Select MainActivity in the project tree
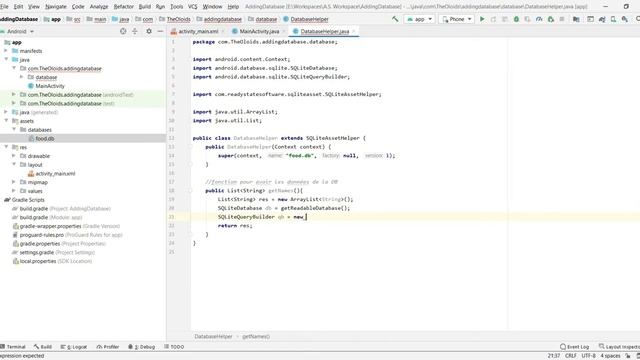The height and width of the screenshot is (360, 640). coord(50,86)
